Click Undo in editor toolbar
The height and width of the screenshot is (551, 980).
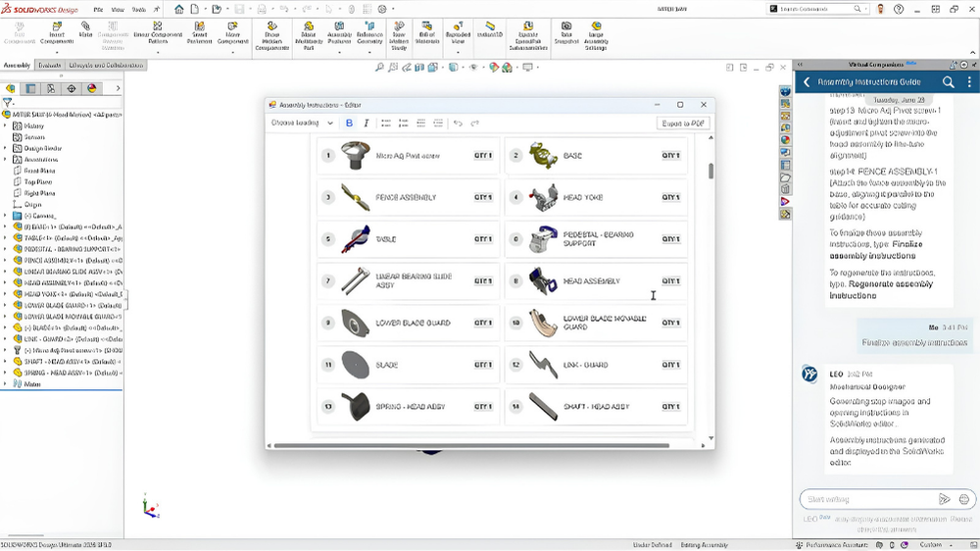[x=458, y=124]
